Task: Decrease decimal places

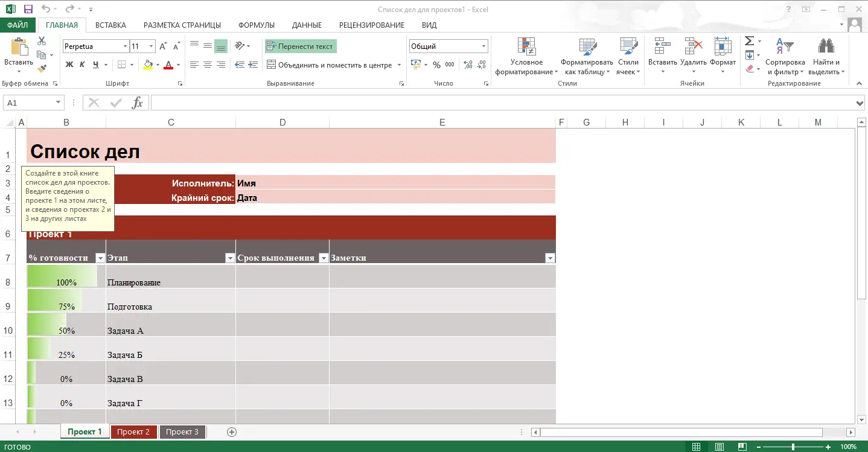Action: (480, 65)
